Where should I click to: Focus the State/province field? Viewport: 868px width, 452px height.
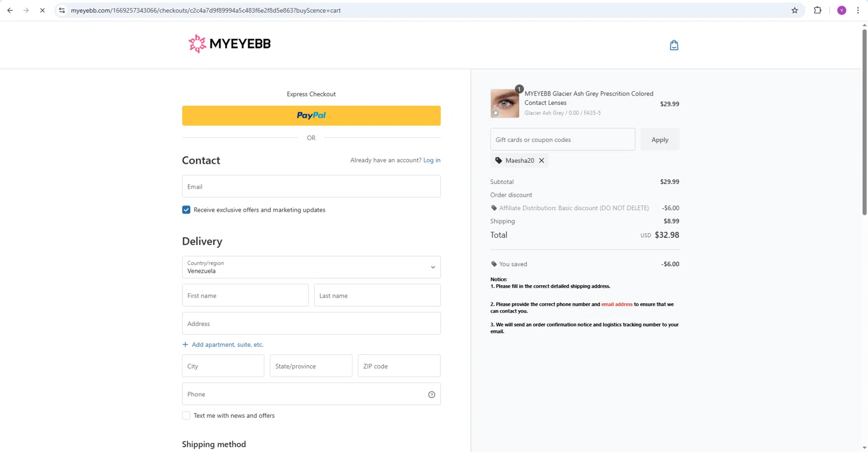click(x=311, y=366)
